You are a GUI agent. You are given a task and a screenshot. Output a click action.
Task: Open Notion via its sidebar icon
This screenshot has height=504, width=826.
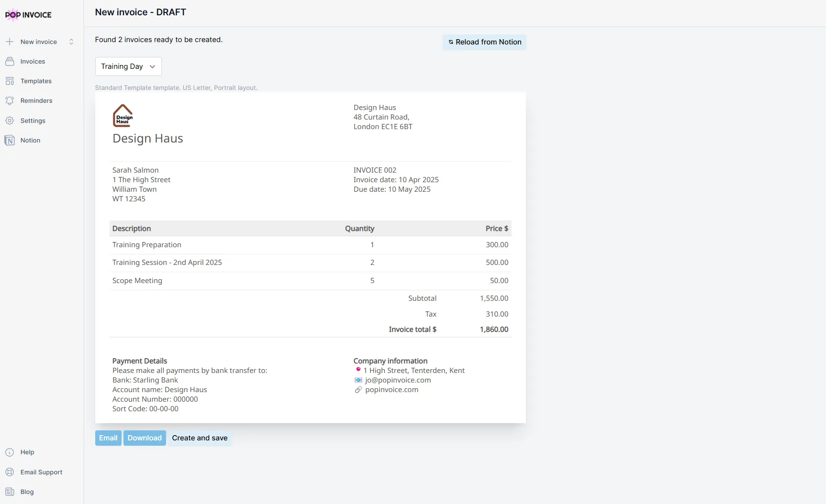[x=10, y=140]
